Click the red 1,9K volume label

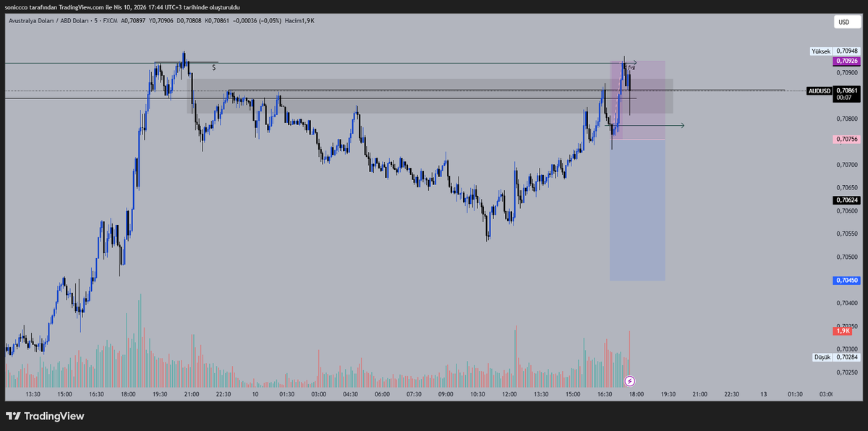843,330
